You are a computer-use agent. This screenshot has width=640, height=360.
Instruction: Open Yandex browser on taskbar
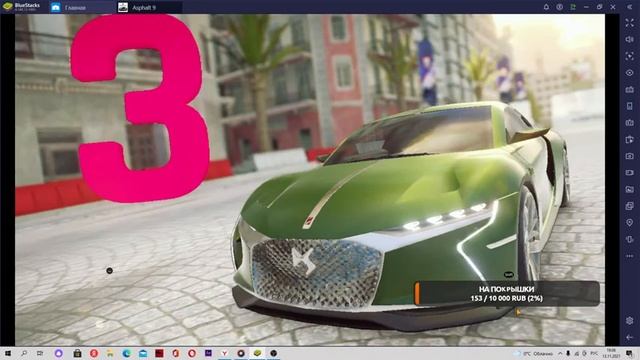point(224,353)
